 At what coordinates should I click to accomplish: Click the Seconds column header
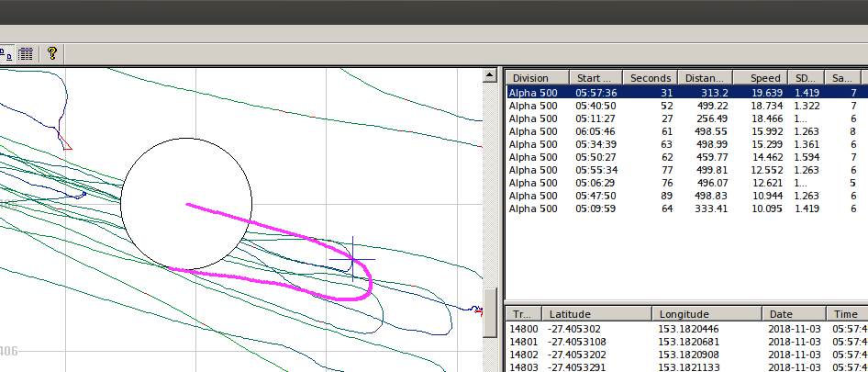(651, 78)
